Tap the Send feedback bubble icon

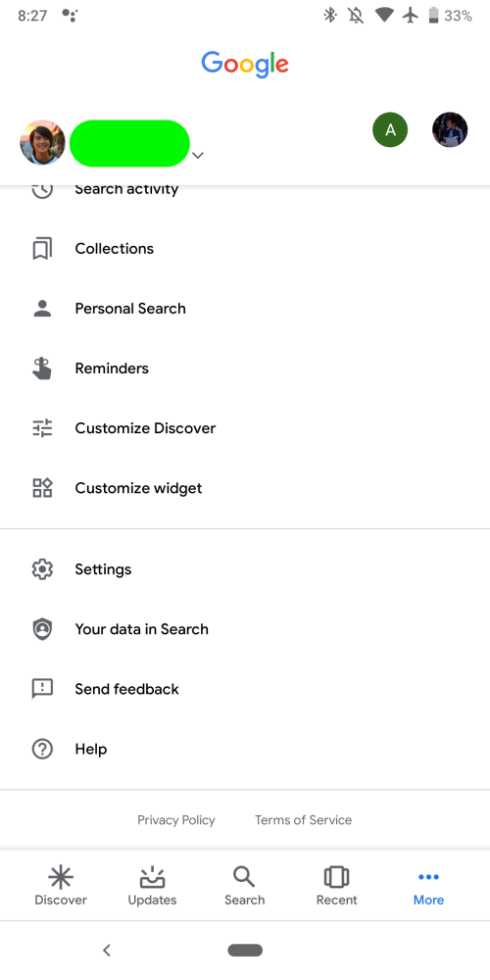pos(42,689)
